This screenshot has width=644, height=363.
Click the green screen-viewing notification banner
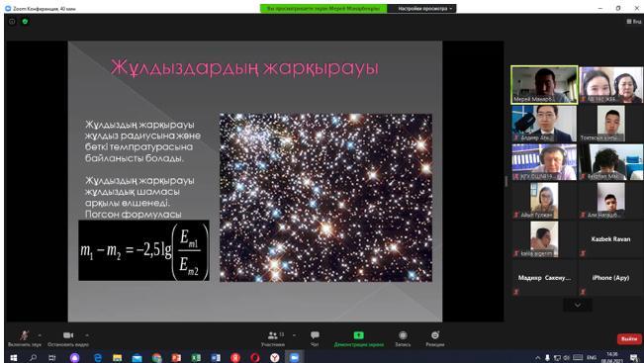click(323, 8)
